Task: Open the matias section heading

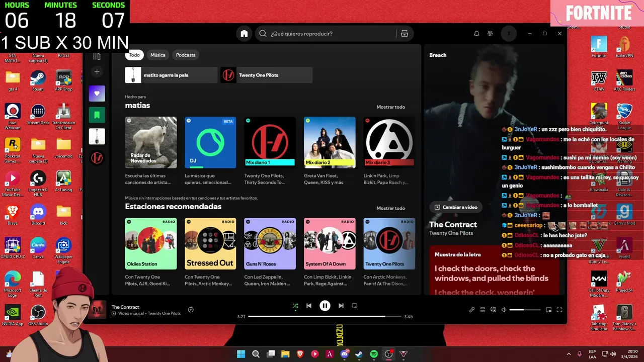Action: tap(137, 106)
